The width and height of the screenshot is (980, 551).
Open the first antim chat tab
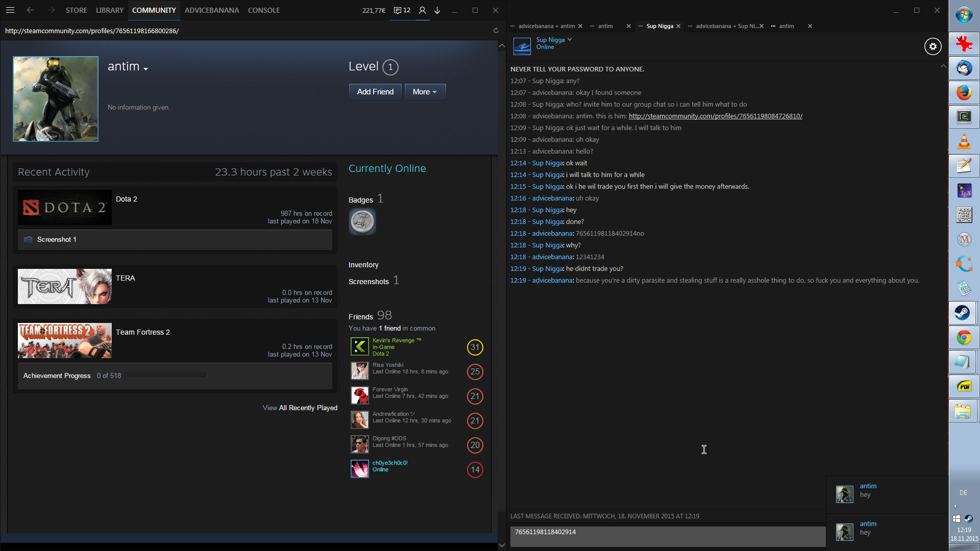[605, 26]
